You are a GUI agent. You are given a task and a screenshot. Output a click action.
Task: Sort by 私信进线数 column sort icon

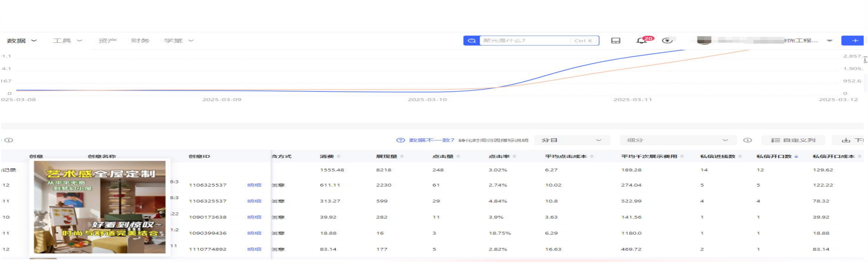740,156
